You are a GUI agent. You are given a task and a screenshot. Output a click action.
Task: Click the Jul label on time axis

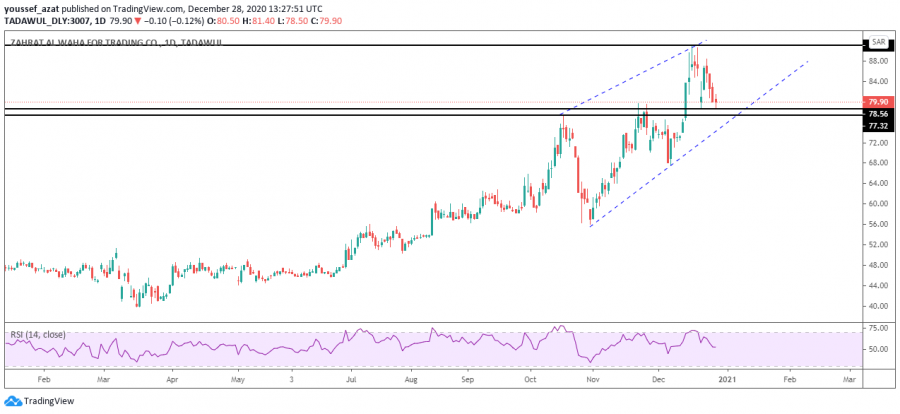coord(352,380)
